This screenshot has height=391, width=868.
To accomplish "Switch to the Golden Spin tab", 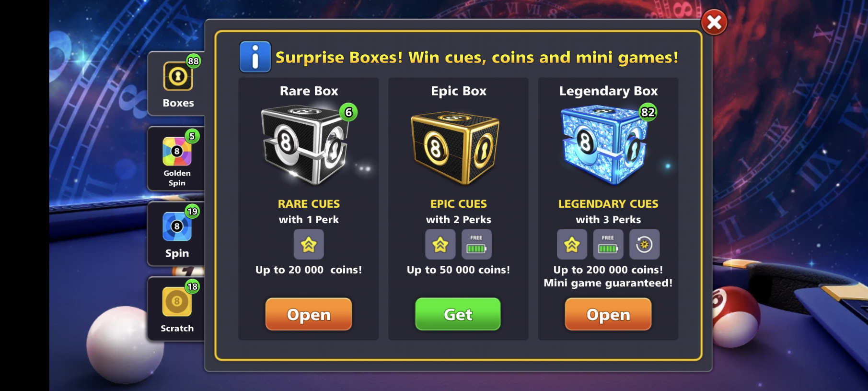I will point(177,159).
